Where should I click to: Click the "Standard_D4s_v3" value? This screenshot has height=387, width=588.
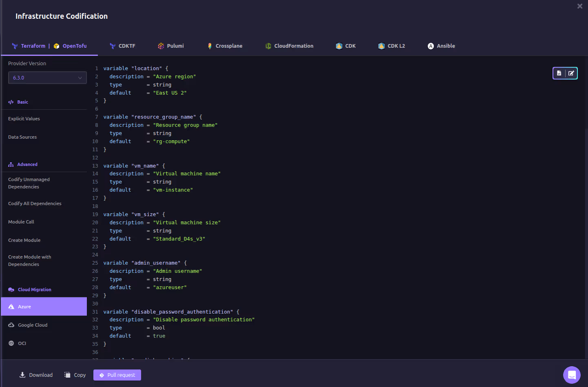(179, 239)
